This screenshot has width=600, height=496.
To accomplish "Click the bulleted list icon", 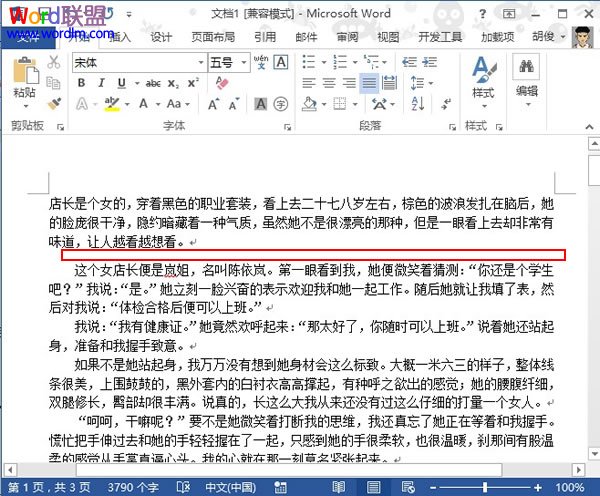I will (x=310, y=62).
